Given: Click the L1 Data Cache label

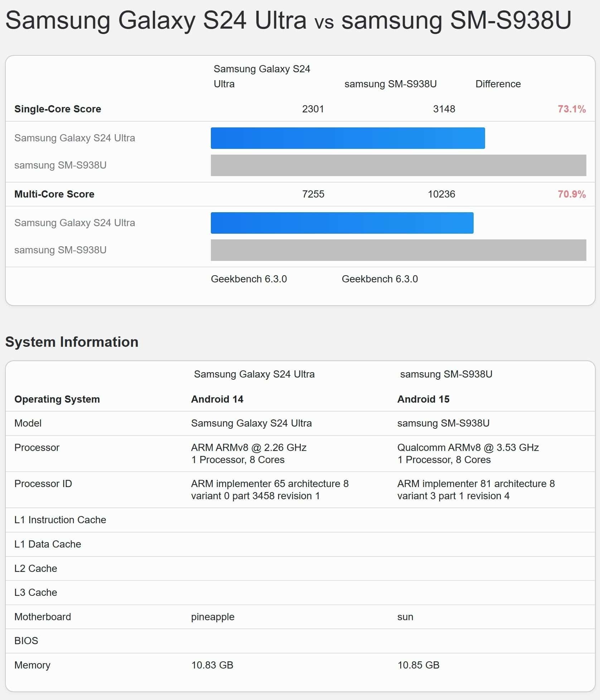Looking at the screenshot, I should [x=48, y=544].
